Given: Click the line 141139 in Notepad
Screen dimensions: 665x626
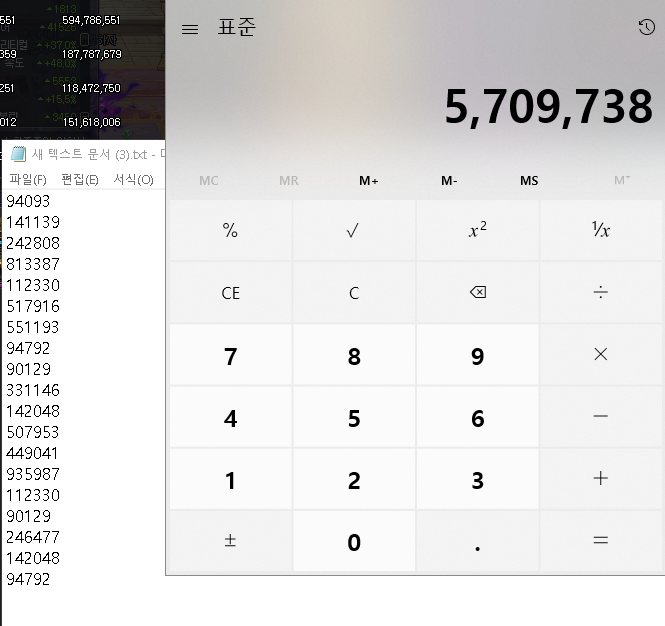Looking at the screenshot, I should point(33,222).
